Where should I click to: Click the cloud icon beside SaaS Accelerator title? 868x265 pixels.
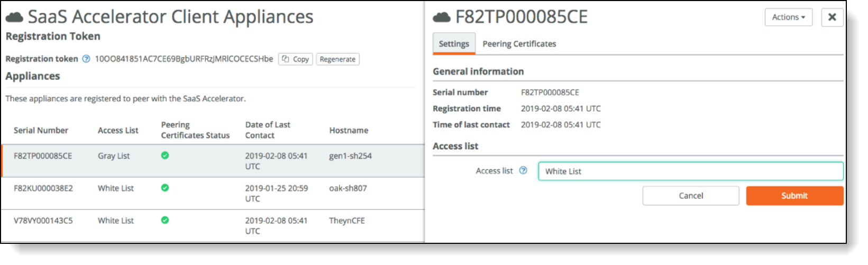pos(14,17)
